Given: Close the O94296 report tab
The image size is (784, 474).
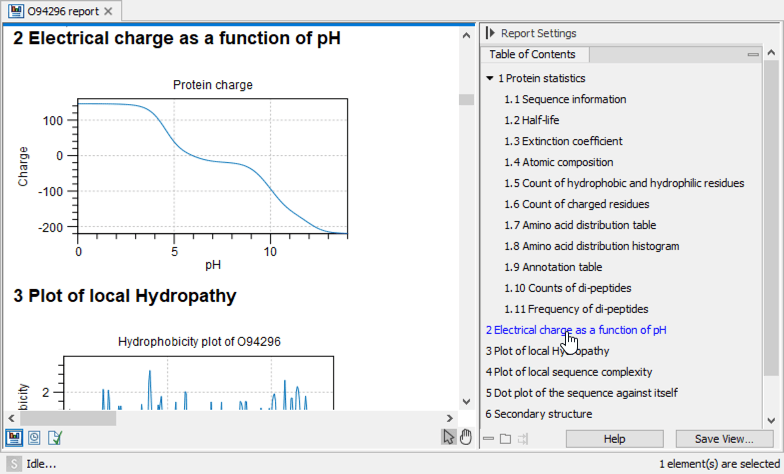Looking at the screenshot, I should pyautogui.click(x=109, y=11).
